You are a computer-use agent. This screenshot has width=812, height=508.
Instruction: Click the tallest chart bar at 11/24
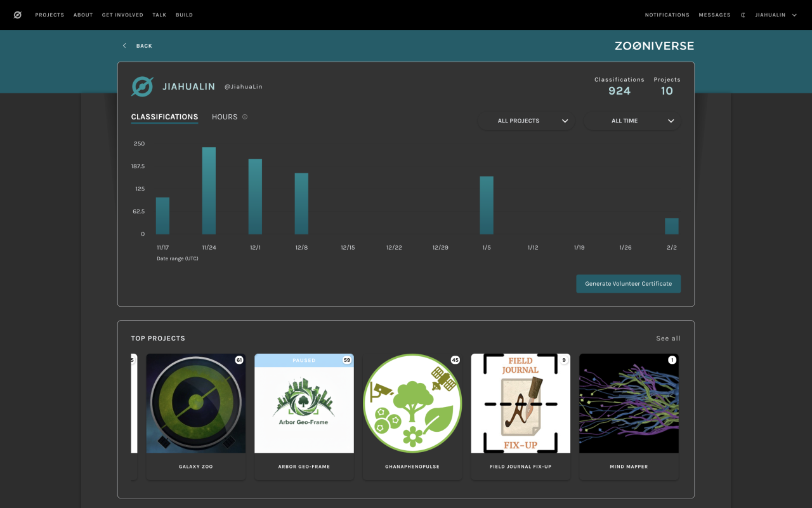tap(209, 190)
